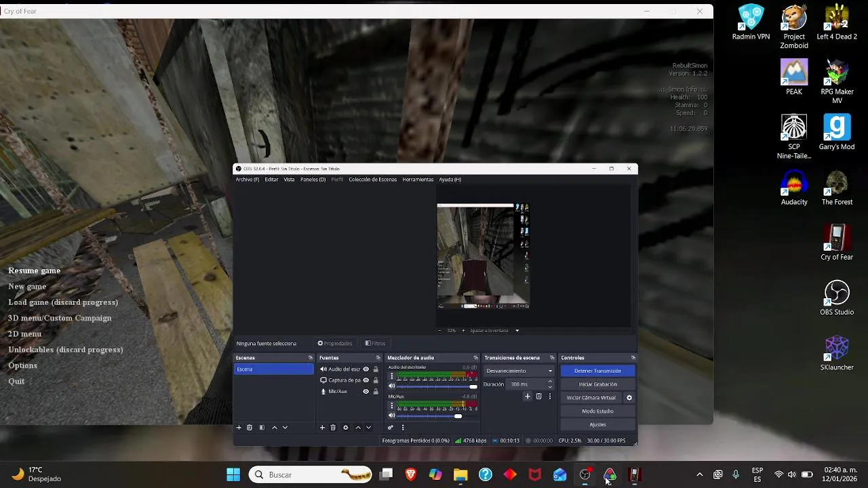Hide Audio del escritorio source eye toggle
Viewport: 868px width, 488px height.
tap(366, 369)
